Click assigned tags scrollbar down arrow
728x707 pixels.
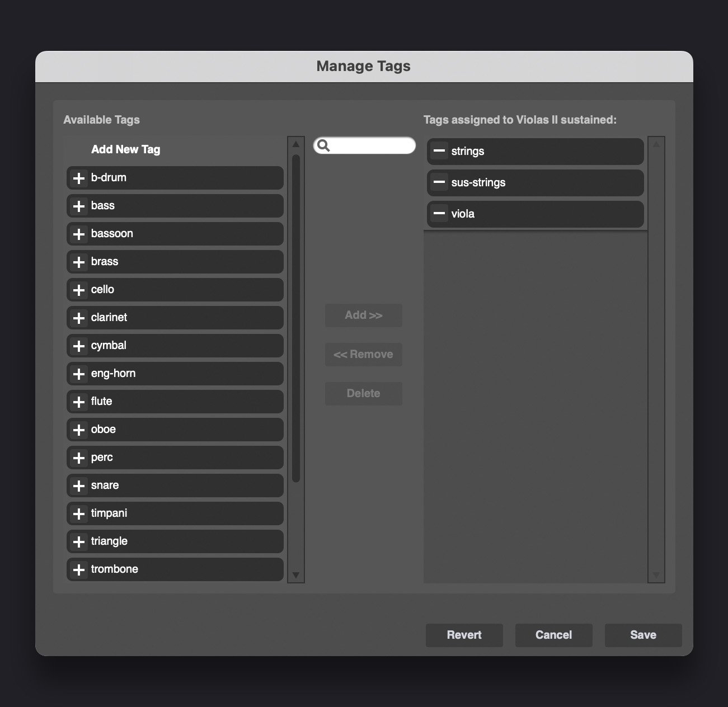656,575
